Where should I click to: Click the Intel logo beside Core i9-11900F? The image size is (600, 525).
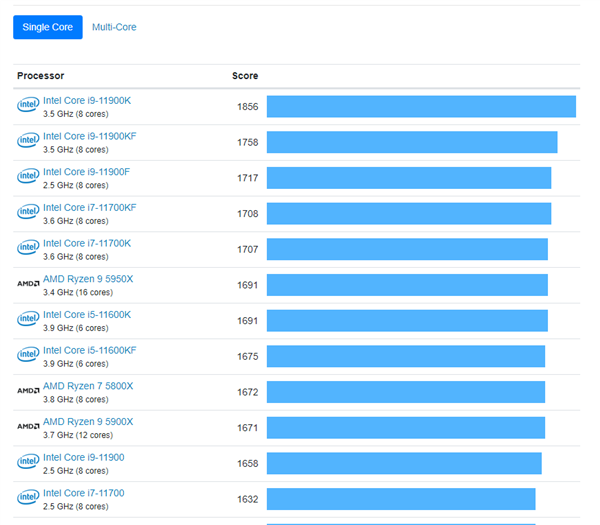28,177
